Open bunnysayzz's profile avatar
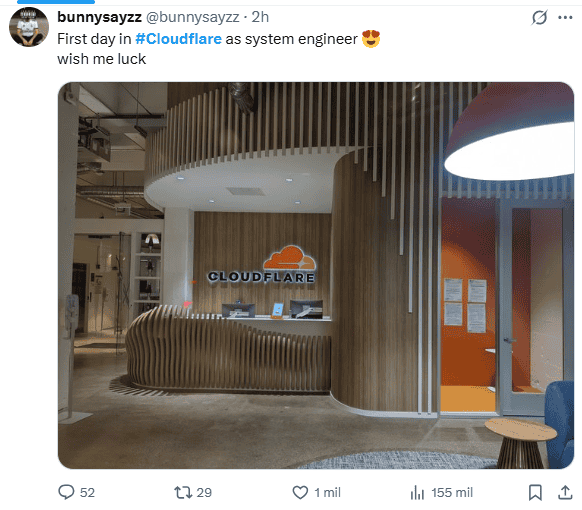Screen dimensions: 582x510 29,27
